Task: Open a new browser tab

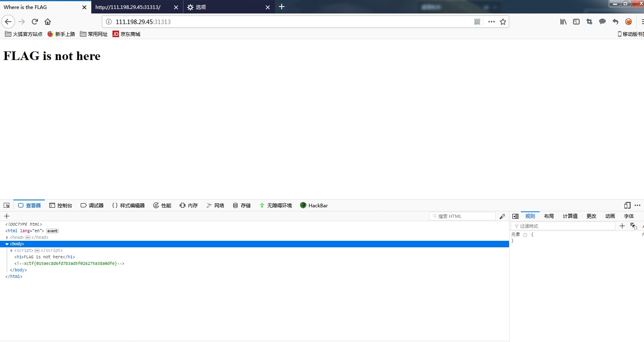Action: 282,7
